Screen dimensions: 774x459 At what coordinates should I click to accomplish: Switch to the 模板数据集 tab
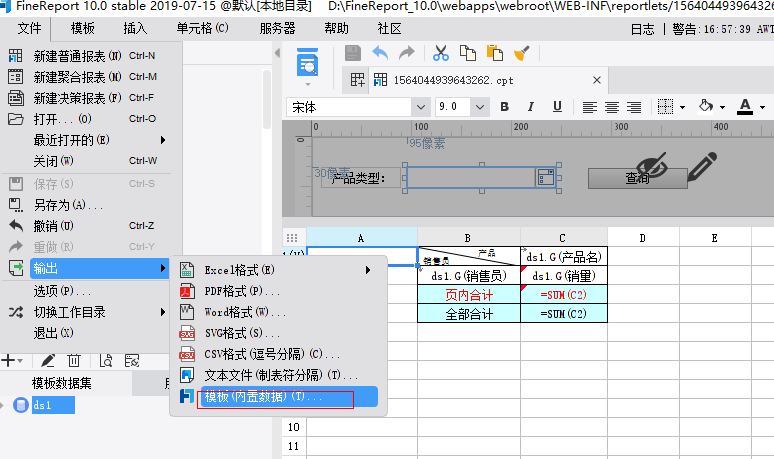click(x=62, y=383)
